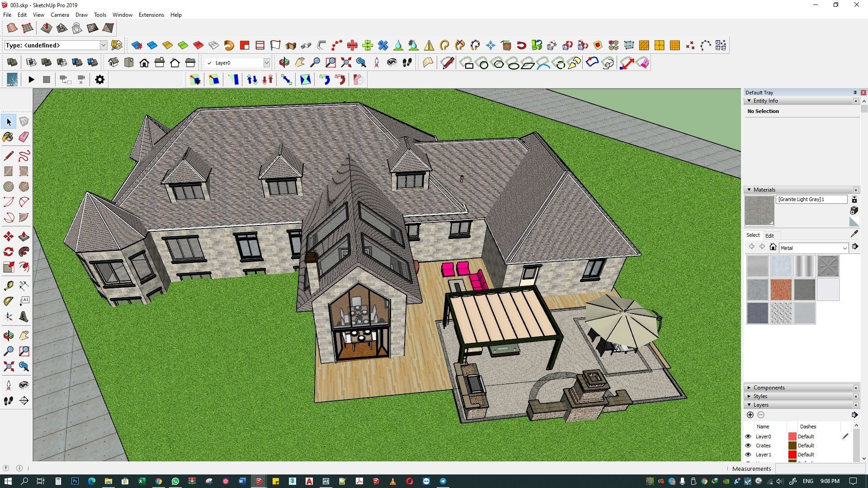Select the Rotate tool
This screenshot has width=868, height=488.
click(9, 252)
